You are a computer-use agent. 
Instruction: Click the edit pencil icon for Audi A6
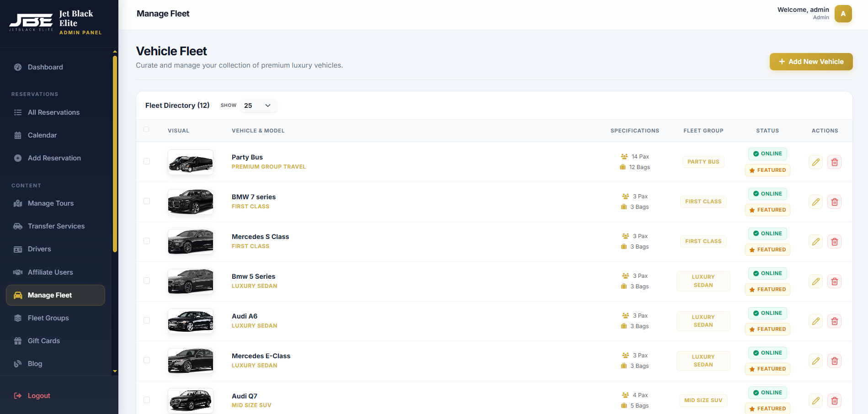click(815, 321)
